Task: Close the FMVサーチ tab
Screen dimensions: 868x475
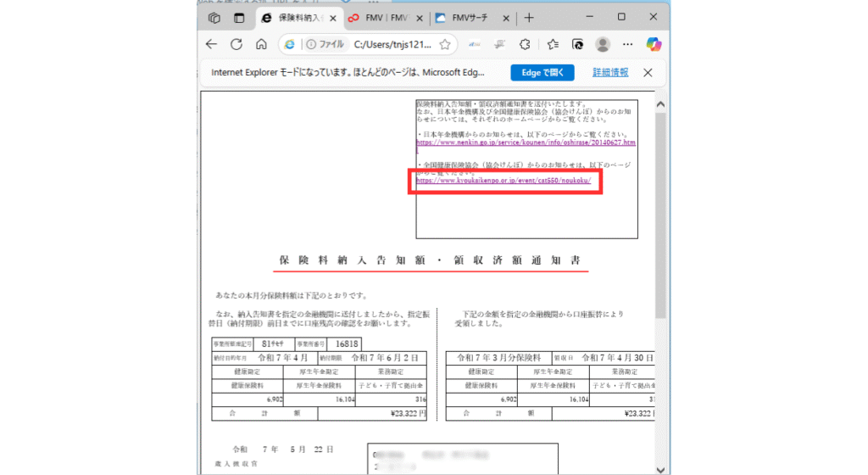Action: pyautogui.click(x=505, y=19)
